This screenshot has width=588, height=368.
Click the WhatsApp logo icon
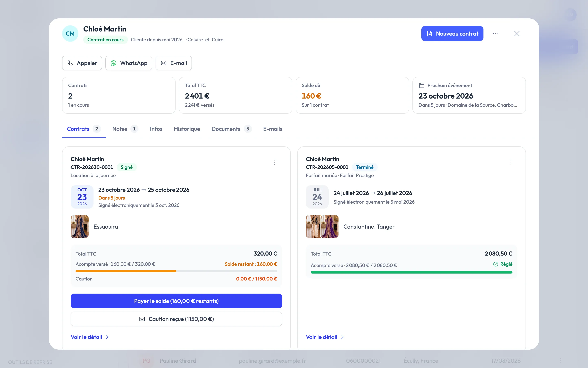click(x=114, y=63)
